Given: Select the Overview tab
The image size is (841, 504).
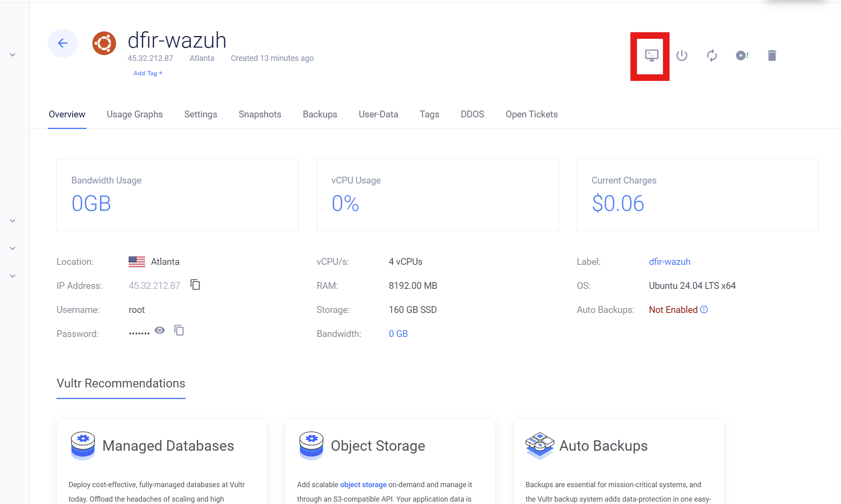Looking at the screenshot, I should [67, 115].
